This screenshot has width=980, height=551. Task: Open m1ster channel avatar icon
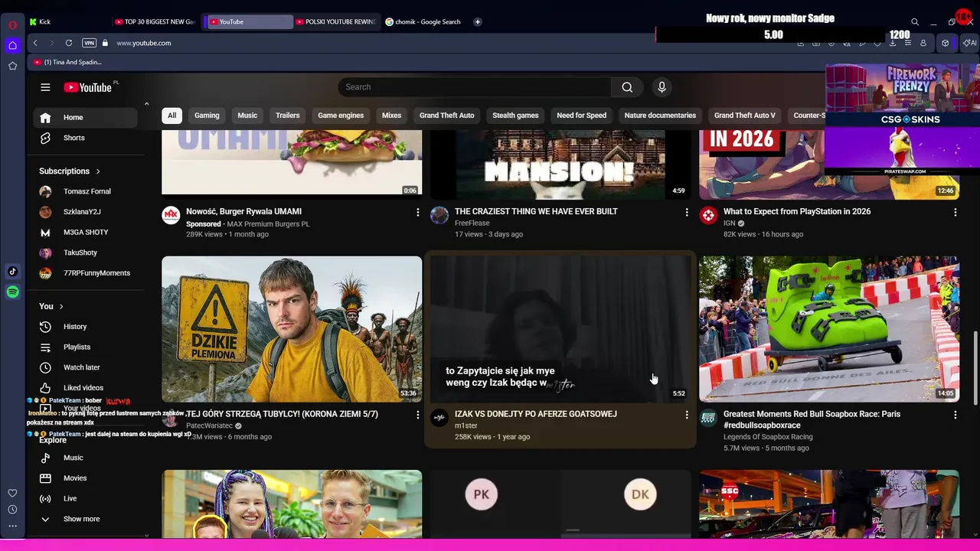439,418
